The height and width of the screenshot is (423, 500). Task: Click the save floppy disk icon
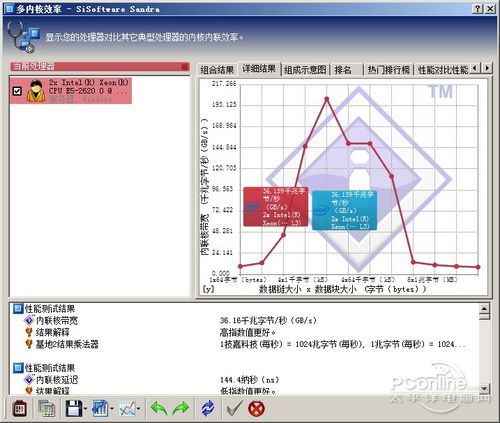[x=74, y=408]
